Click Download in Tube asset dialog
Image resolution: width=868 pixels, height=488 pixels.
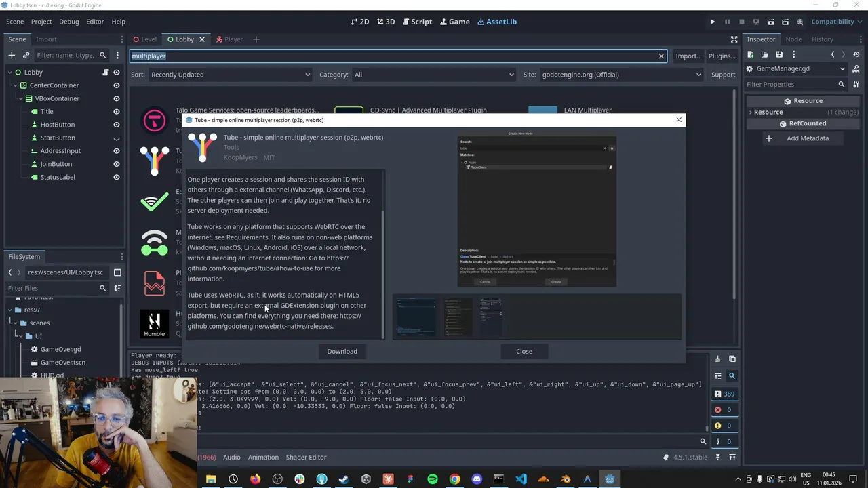(342, 351)
